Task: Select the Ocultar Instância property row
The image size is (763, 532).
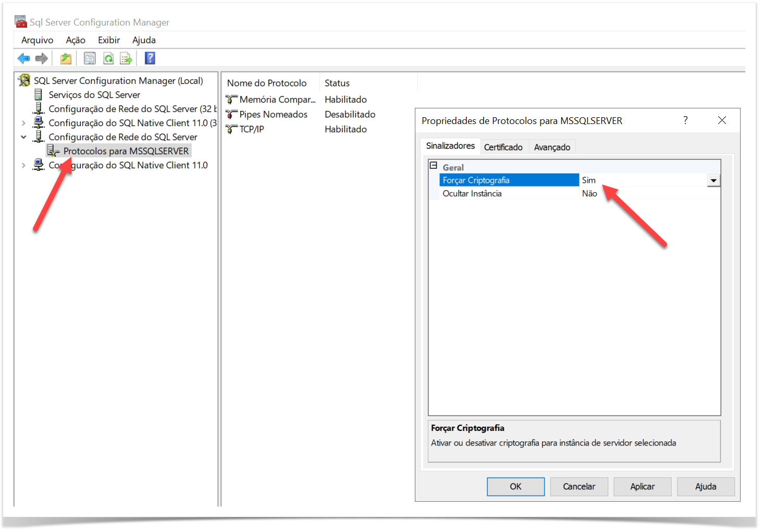Action: [472, 193]
